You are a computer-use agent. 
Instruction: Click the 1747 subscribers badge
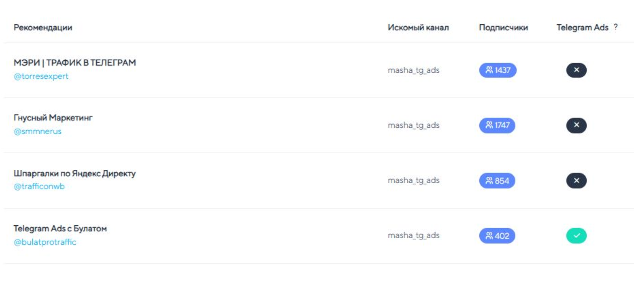pos(497,125)
